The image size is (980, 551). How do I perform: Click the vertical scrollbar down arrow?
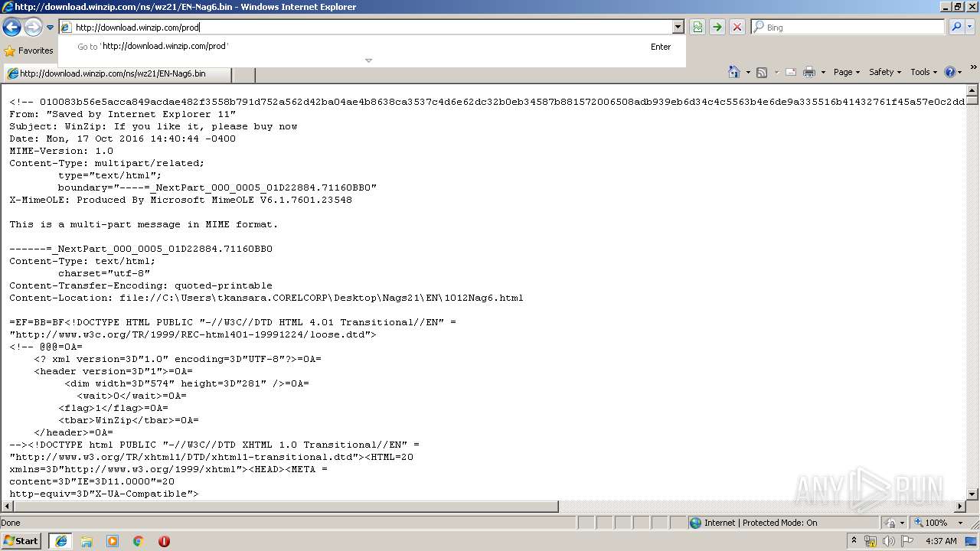coord(972,494)
